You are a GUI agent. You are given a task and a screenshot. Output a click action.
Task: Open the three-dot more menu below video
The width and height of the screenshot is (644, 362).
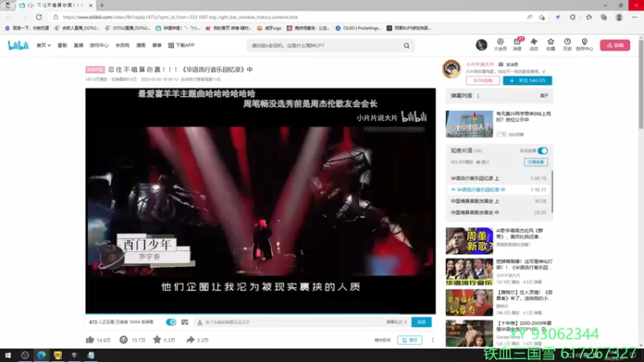pyautogui.click(x=432, y=339)
